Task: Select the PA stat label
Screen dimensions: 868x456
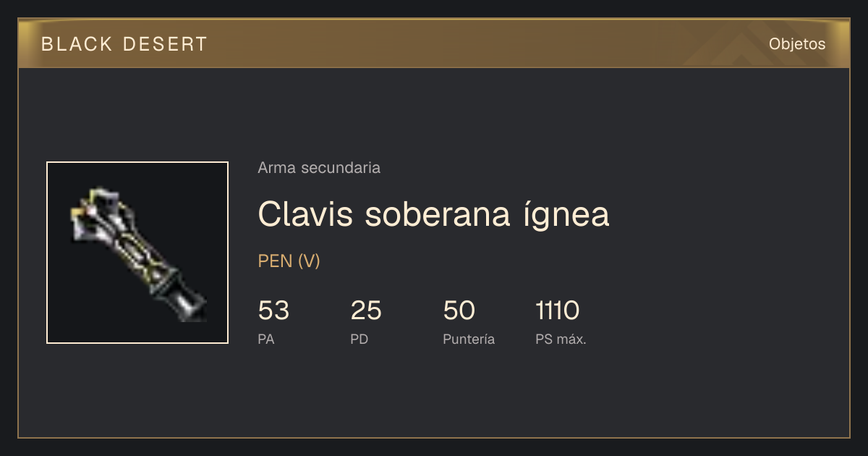Action: 265,339
